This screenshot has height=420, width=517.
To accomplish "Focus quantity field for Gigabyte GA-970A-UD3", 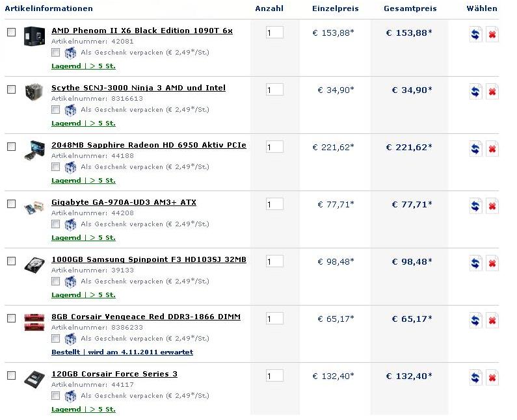I will pos(274,204).
